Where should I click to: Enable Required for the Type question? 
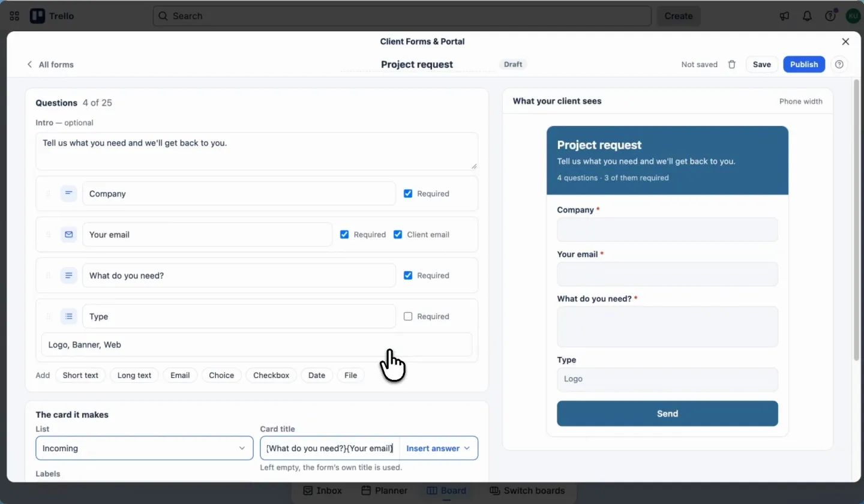click(408, 316)
